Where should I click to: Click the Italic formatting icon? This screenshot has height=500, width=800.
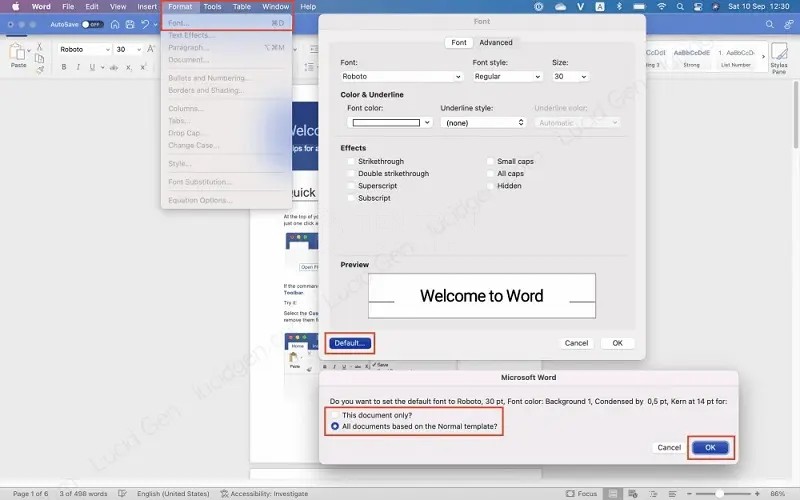click(77, 67)
